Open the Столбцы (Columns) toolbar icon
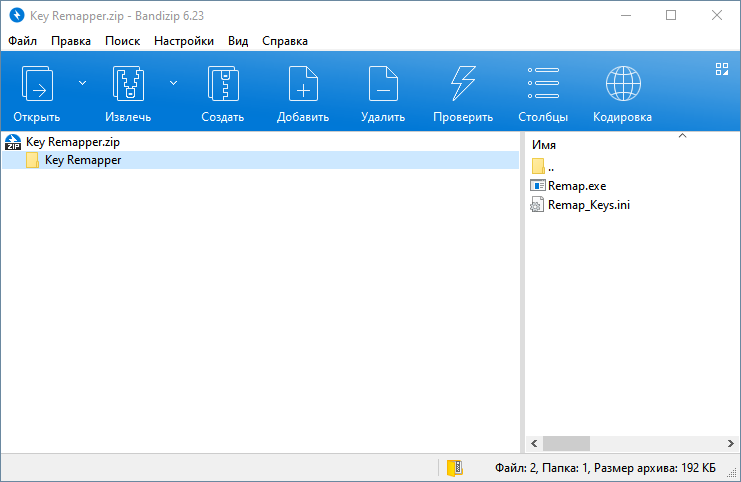This screenshot has height=482, width=741. coord(543,85)
